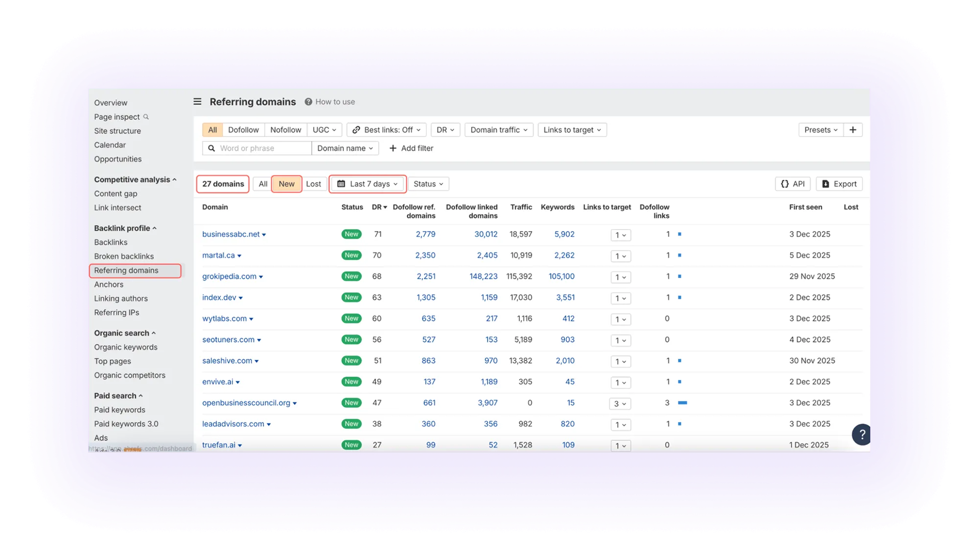
Task: Switch to the Lost domains filter
Action: (314, 184)
